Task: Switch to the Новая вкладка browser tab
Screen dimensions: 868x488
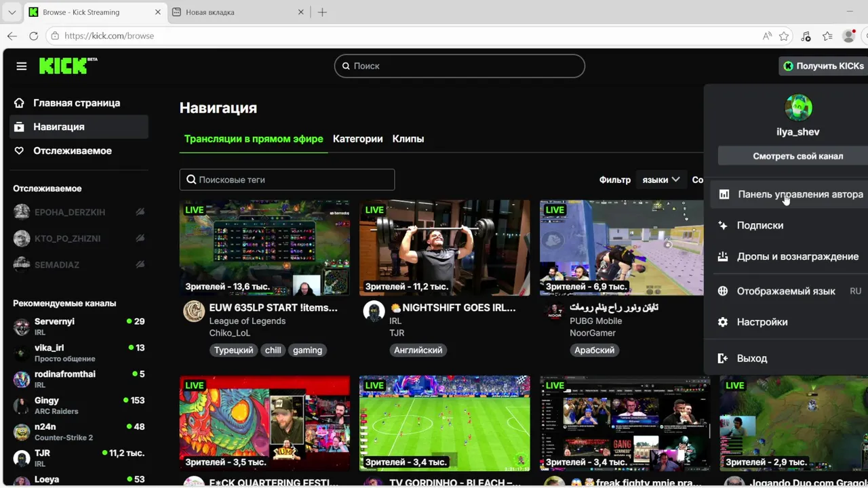Action: 237,12
